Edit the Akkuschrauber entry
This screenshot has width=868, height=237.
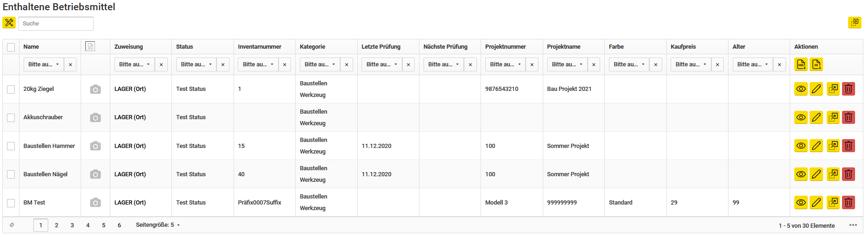[x=817, y=117]
